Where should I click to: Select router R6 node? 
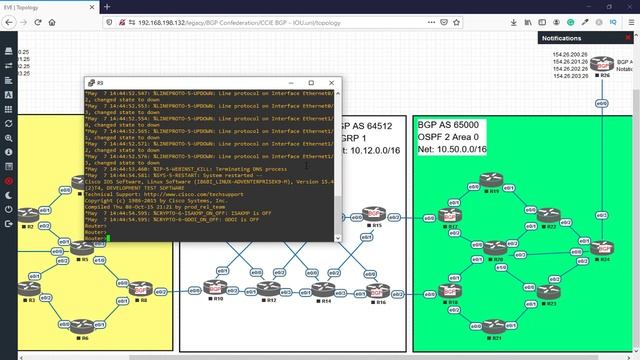coord(82,327)
